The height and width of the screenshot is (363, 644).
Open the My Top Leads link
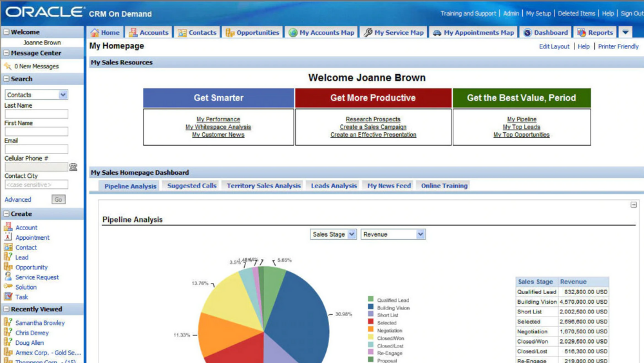tap(522, 127)
